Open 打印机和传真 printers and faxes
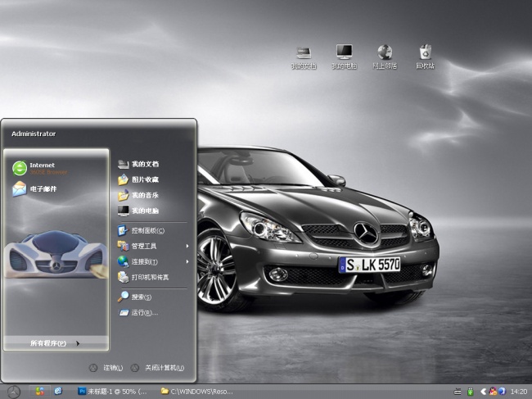532x399 pixels. pyautogui.click(x=143, y=277)
